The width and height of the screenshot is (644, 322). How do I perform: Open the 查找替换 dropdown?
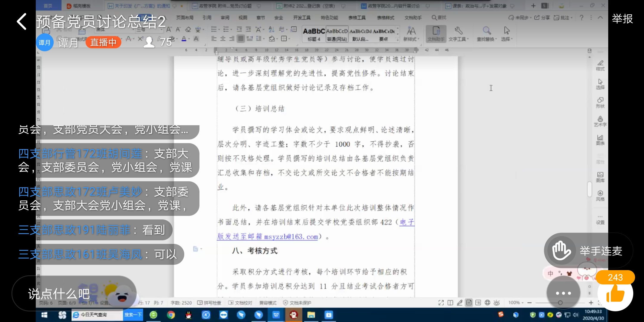[x=487, y=34]
